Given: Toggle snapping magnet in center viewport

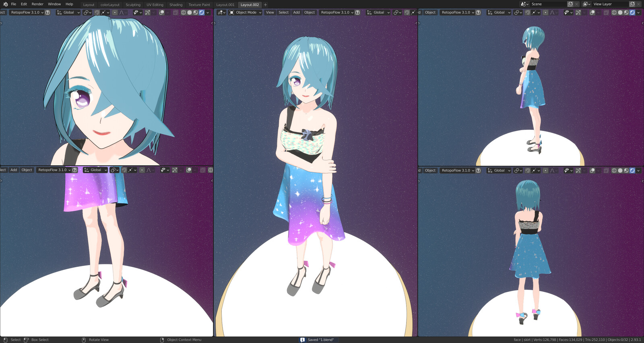Looking at the screenshot, I should [x=407, y=12].
